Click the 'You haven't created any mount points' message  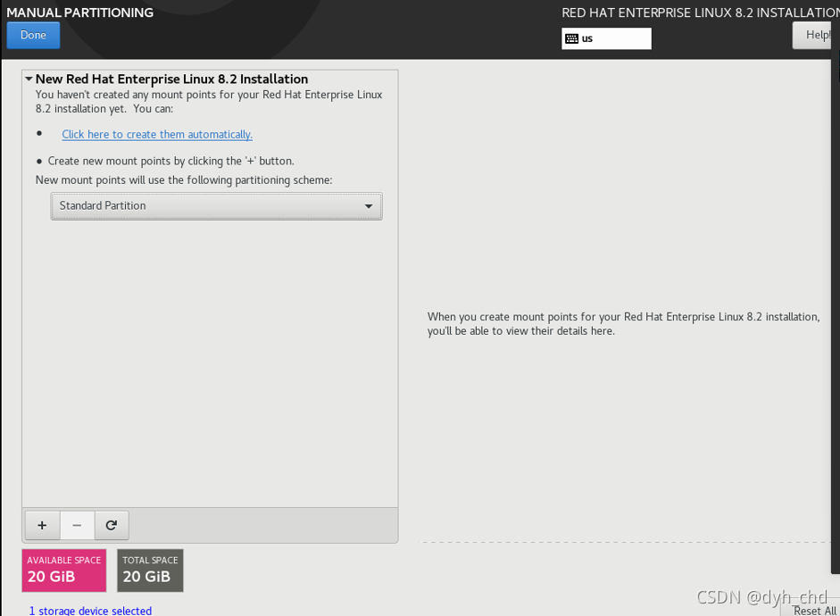209,101
